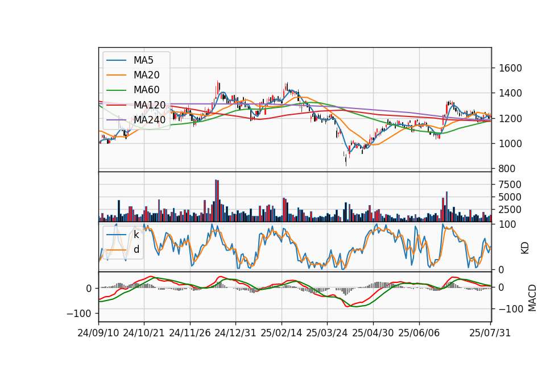Click the 1600 price axis label
The image size is (546, 392).
pos(510,68)
